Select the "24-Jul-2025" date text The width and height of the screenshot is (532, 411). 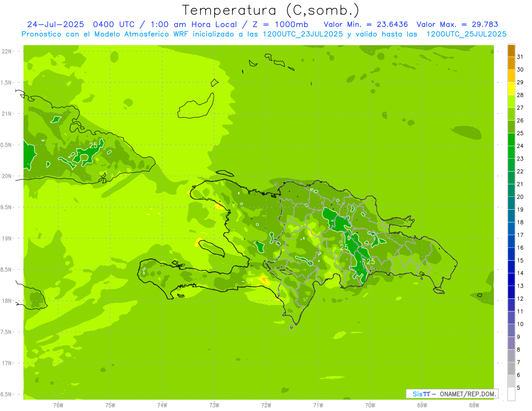point(56,24)
